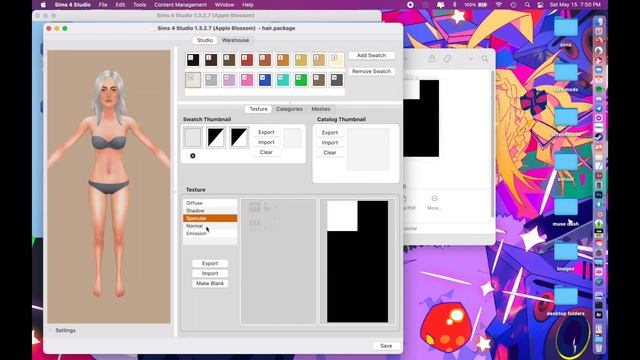
Task: Open Telegram in the Dock
Action: click(x=599, y=109)
